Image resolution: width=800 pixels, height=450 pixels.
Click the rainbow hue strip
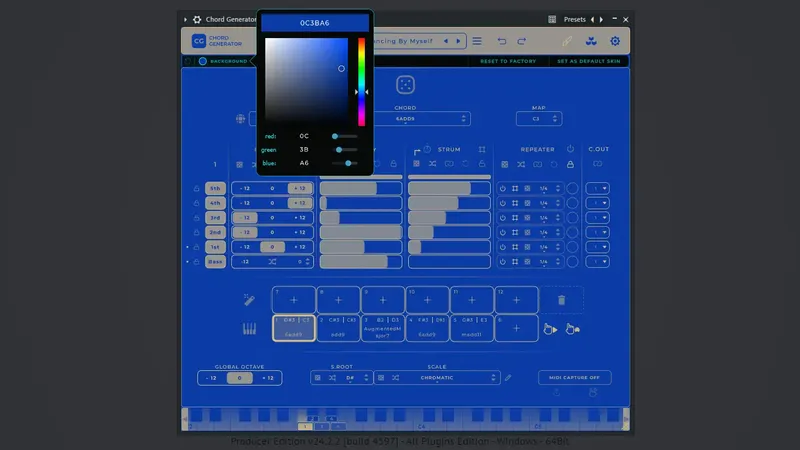[x=361, y=82]
